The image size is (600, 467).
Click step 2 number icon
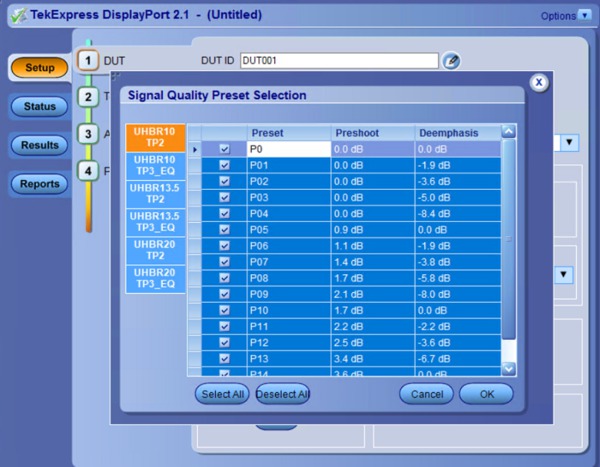[x=88, y=97]
